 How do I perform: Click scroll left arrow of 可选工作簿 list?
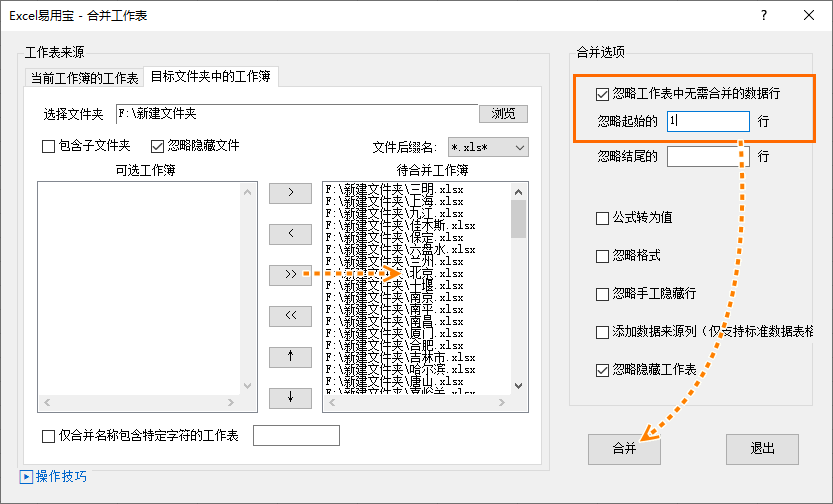[x=47, y=403]
